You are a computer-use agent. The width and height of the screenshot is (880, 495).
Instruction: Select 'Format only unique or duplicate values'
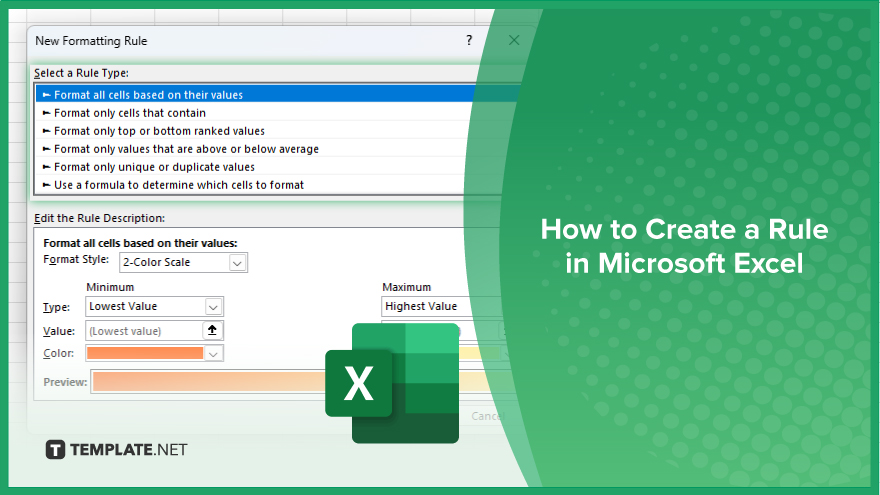(x=278, y=167)
